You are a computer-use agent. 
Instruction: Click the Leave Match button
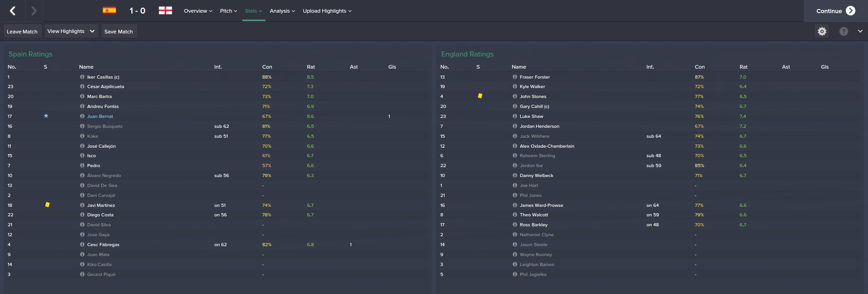point(22,32)
